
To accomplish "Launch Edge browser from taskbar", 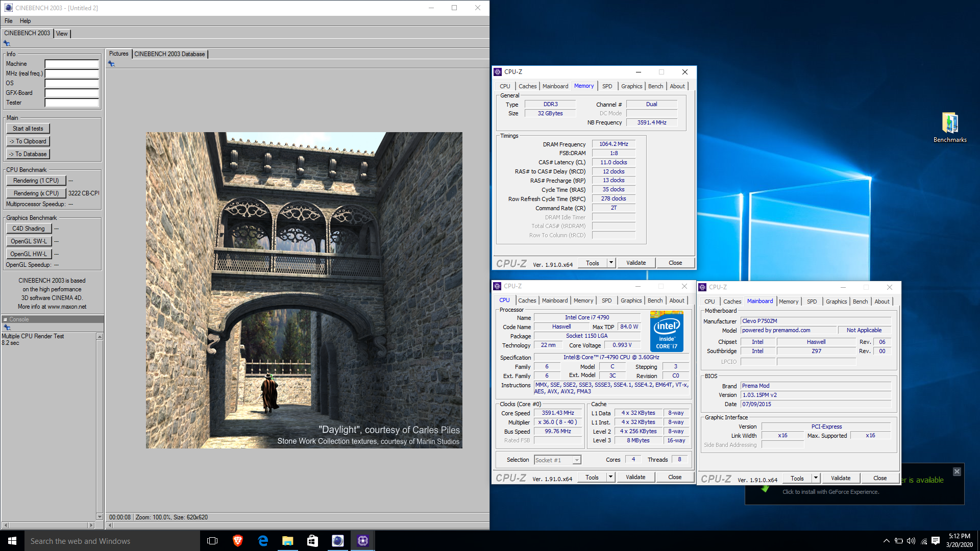I will click(x=263, y=541).
